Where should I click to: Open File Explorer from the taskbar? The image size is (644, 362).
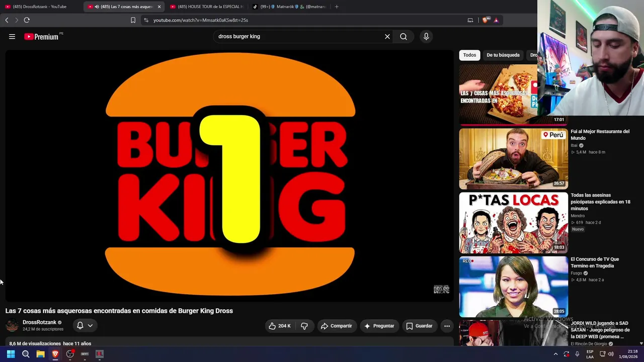[40, 354]
